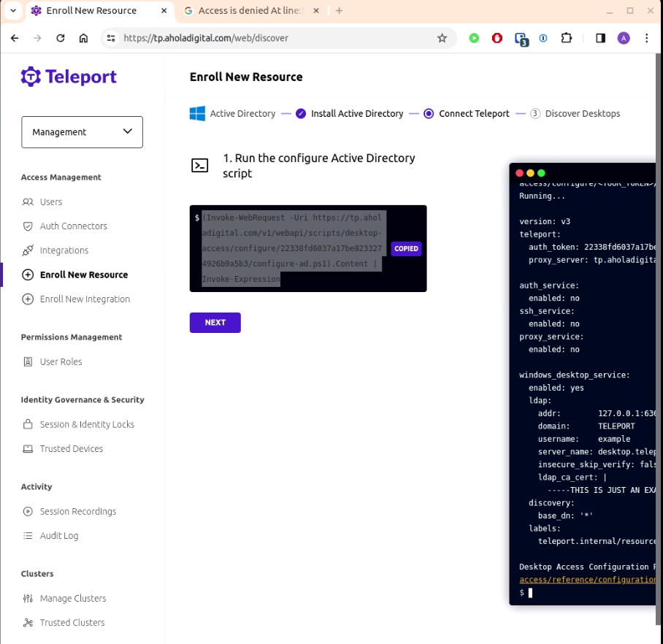Image resolution: width=663 pixels, height=644 pixels.
Task: Go to browser home page
Action: (84, 38)
